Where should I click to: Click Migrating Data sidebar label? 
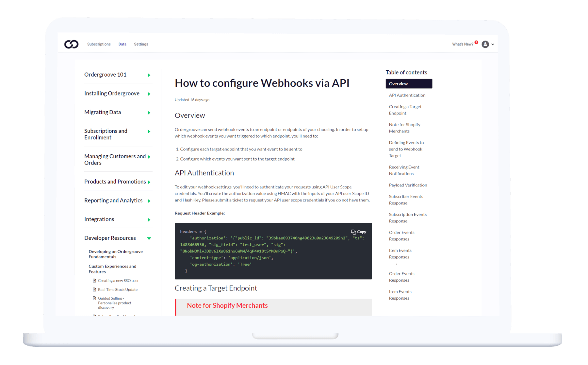point(103,112)
